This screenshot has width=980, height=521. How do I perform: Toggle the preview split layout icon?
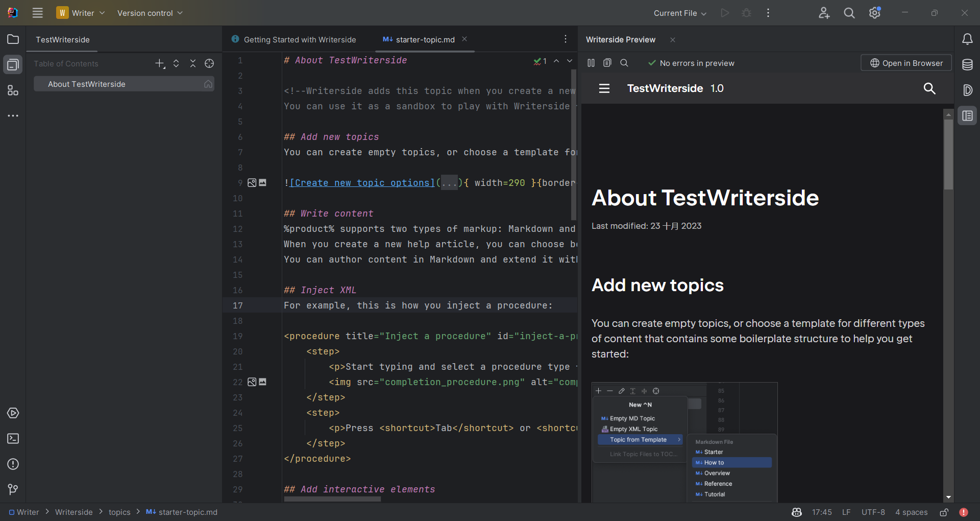[591, 63]
